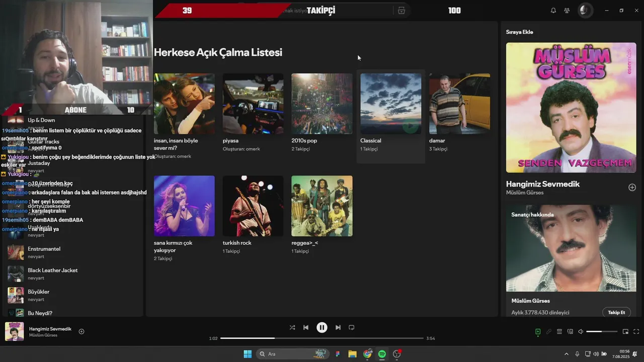The image size is (644, 362).
Task: Click Hangimiz Sevmedik title in bottom bar
Action: 50,329
